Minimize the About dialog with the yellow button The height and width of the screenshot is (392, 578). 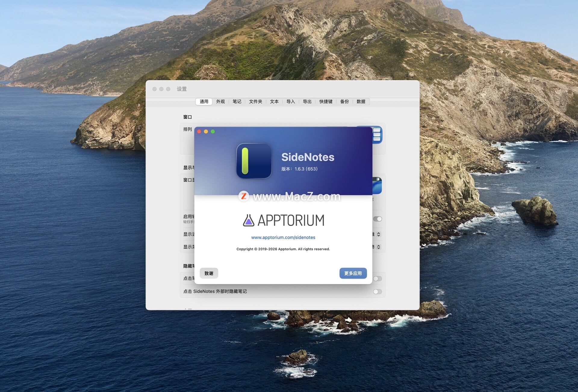(206, 131)
